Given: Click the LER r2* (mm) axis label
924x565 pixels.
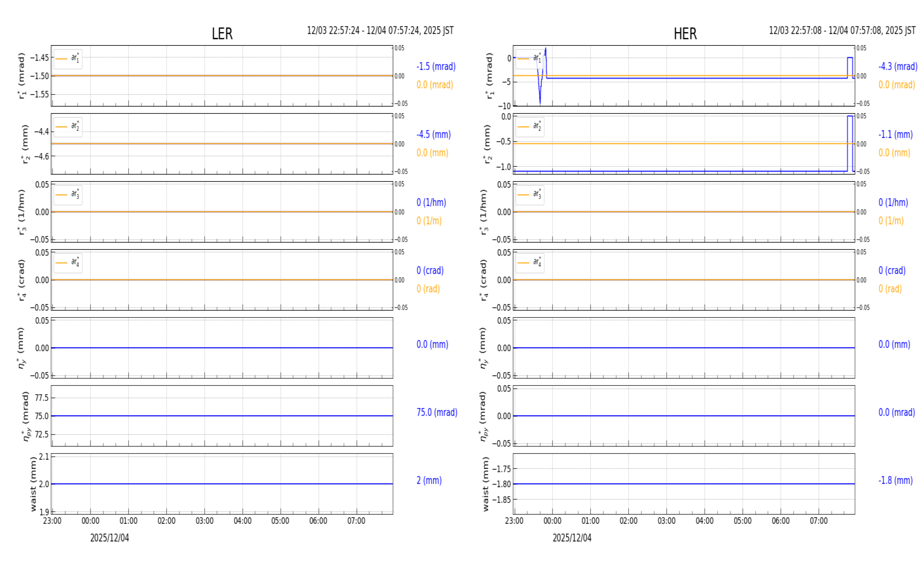Looking at the screenshot, I should 26,144.
